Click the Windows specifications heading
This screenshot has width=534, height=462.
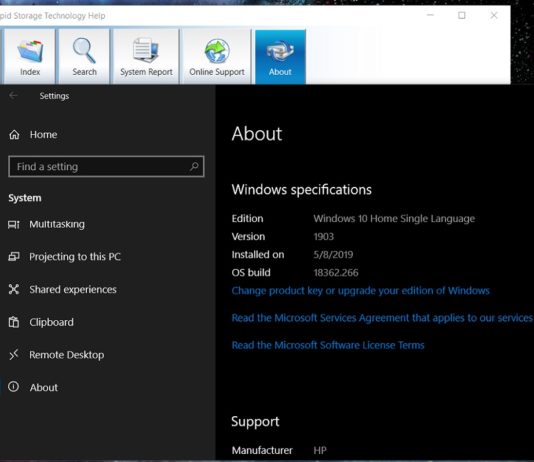coord(301,190)
